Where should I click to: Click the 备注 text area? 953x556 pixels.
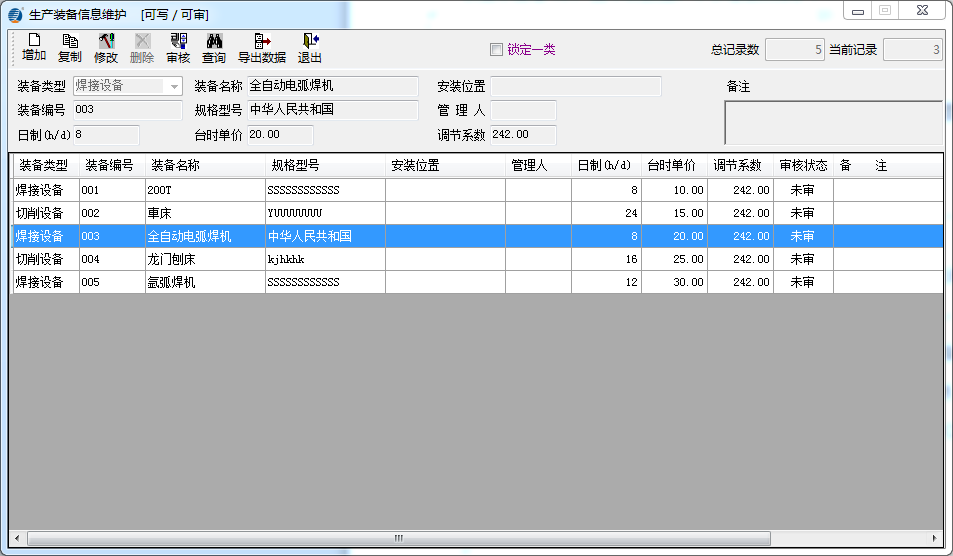pos(832,122)
